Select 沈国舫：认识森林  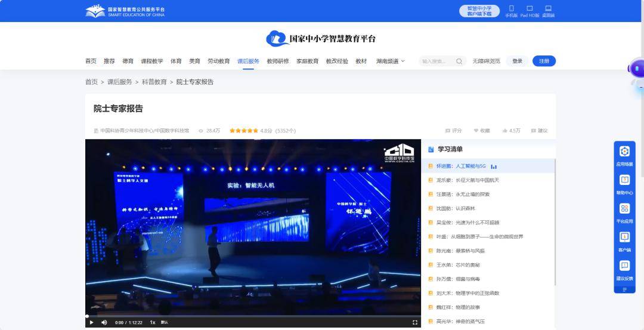(x=488, y=208)
